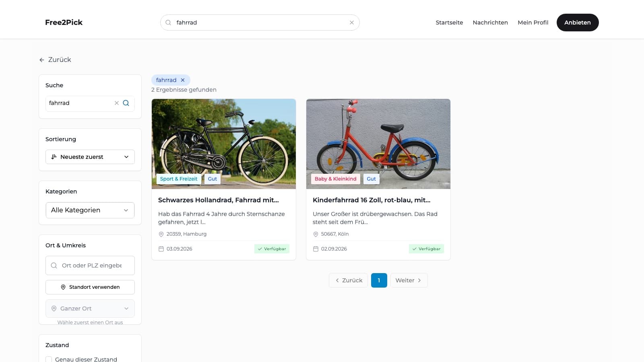Go to Startseite
The image size is (644, 362).
coord(449,23)
